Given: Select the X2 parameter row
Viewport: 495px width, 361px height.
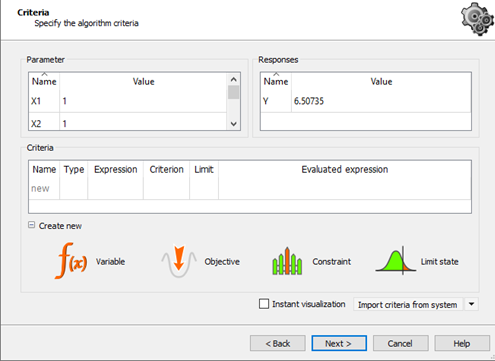Looking at the screenshot, I should [x=128, y=124].
